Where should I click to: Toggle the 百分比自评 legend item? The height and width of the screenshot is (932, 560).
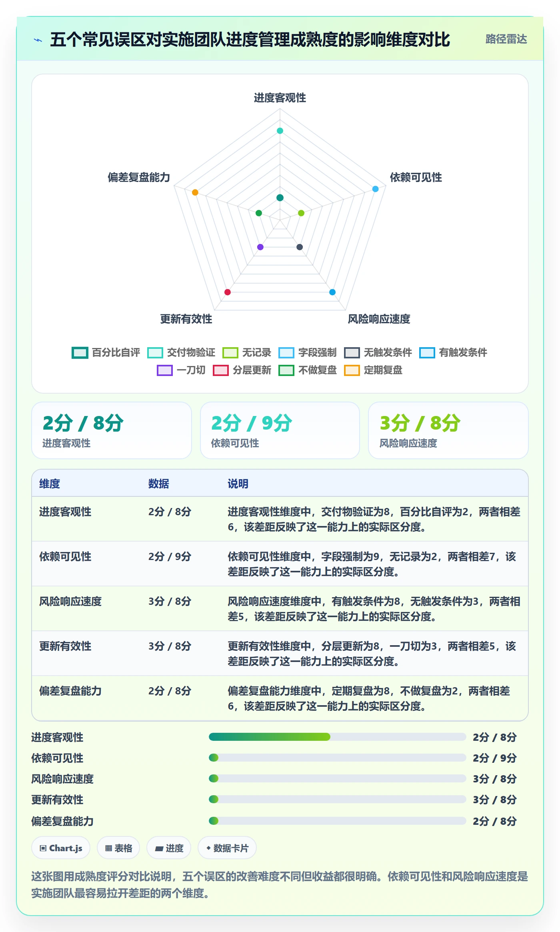point(106,352)
